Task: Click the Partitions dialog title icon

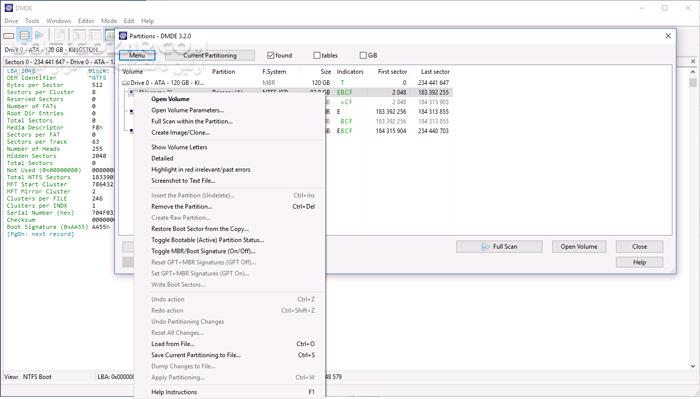Action: click(123, 36)
